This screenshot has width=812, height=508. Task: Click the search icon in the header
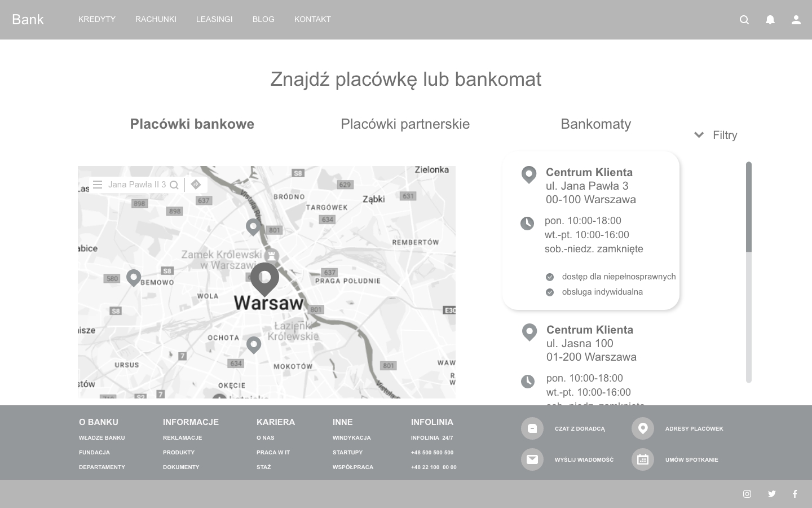click(x=744, y=20)
